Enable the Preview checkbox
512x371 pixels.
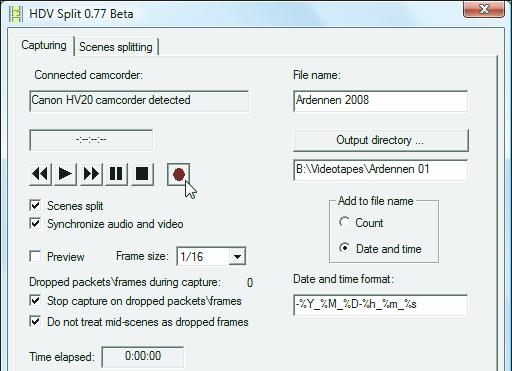(35, 256)
